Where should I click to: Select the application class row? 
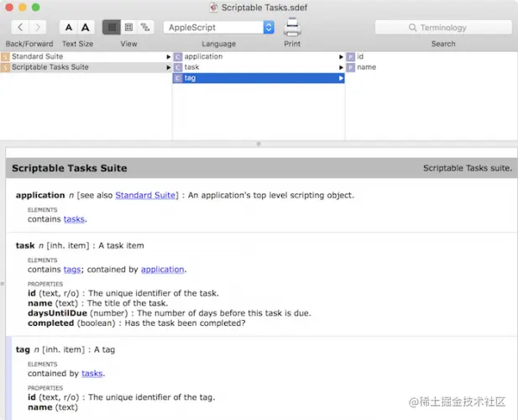(259, 56)
